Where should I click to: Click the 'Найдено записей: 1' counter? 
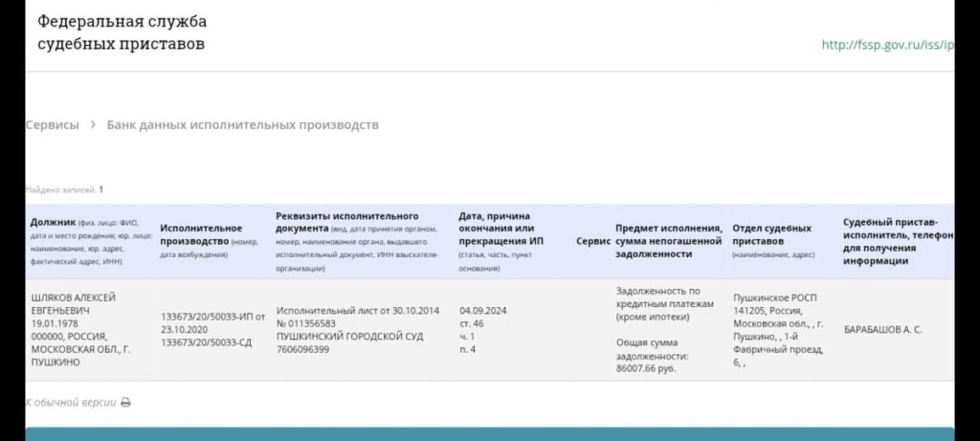coord(64,189)
